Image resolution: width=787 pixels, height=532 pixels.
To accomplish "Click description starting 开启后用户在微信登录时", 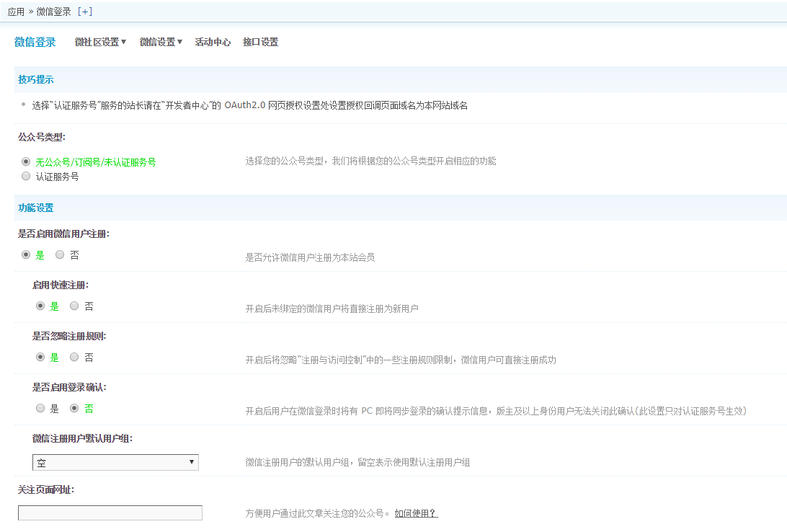I will click(496, 411).
